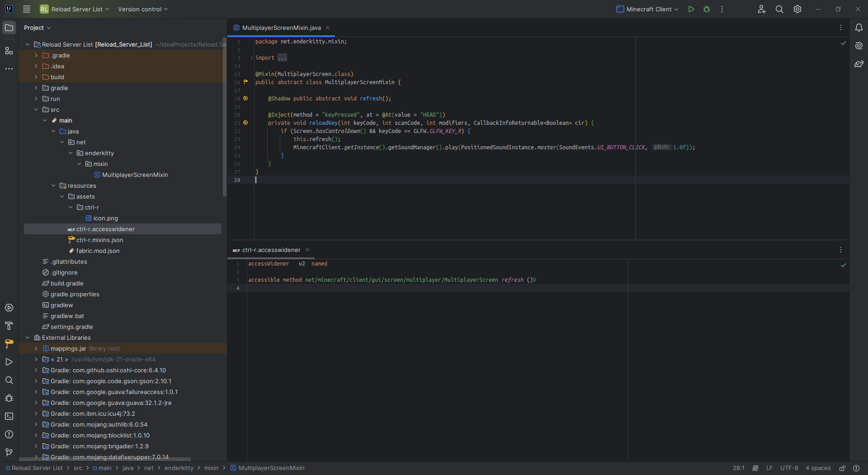868x475 pixels.
Task: Click the Debug bug icon in toolbar
Action: 707,9
